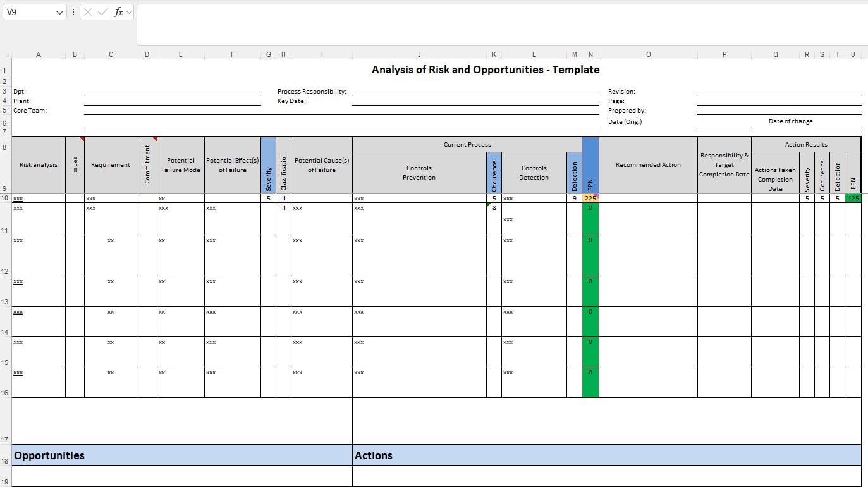The image size is (868, 487).
Task: Click the red comment indicator on Commitment header
Action: [x=154, y=138]
